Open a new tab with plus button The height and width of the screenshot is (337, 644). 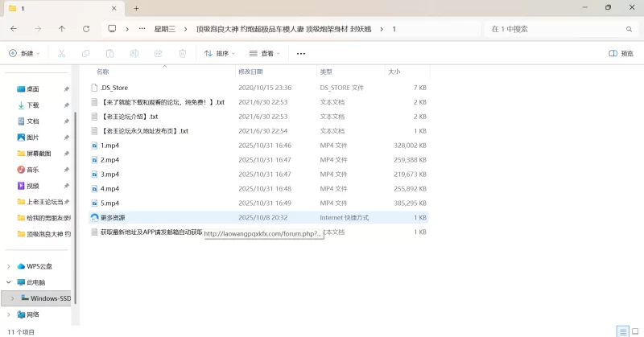tap(136, 8)
